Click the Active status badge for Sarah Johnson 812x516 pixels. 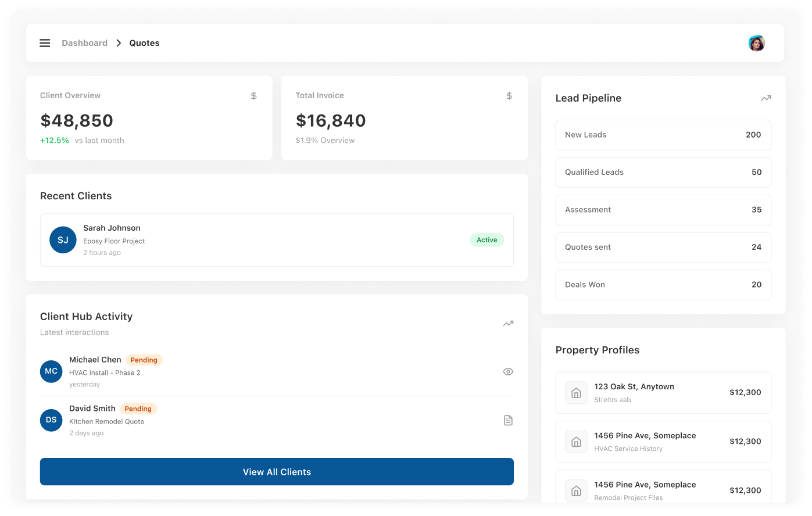(x=487, y=240)
